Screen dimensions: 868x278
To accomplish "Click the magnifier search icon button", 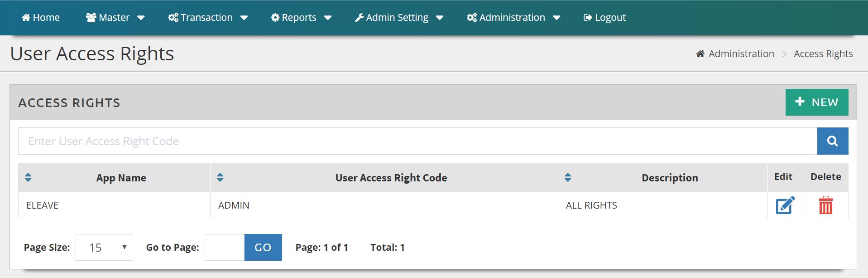I will (x=832, y=141).
